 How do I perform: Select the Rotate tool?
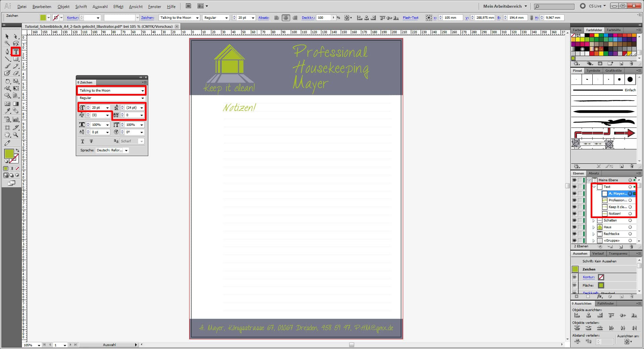[7, 81]
